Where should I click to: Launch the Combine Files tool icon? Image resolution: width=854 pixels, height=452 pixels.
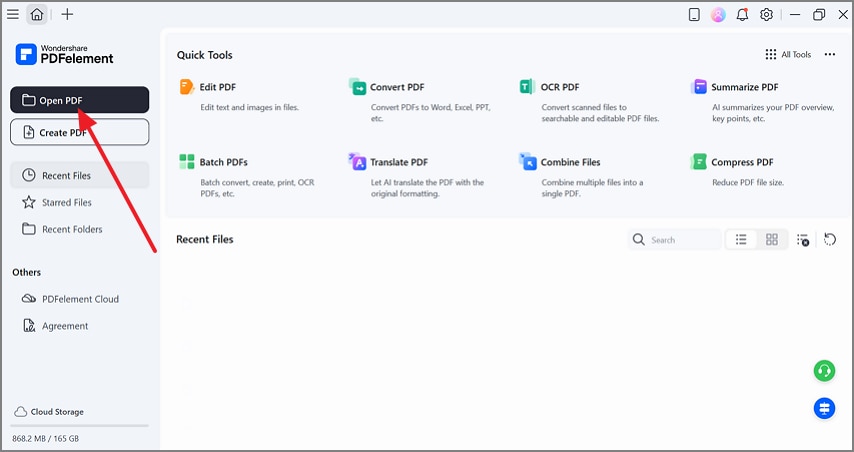(x=527, y=162)
